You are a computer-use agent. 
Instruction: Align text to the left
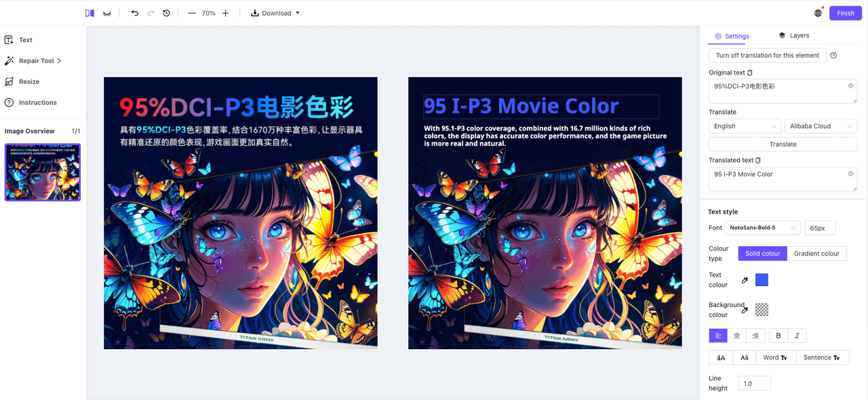click(718, 336)
